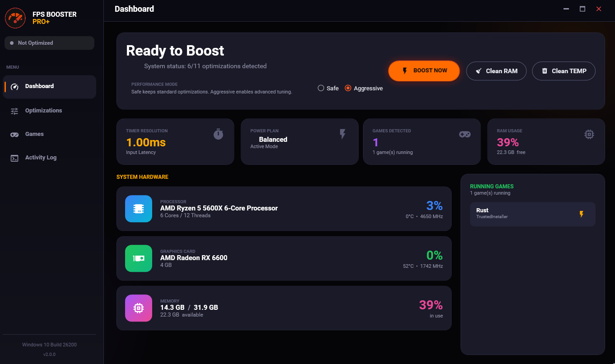The image size is (615, 364).
Task: Click the FPS Booster Pro+ logo
Action: (x=15, y=18)
